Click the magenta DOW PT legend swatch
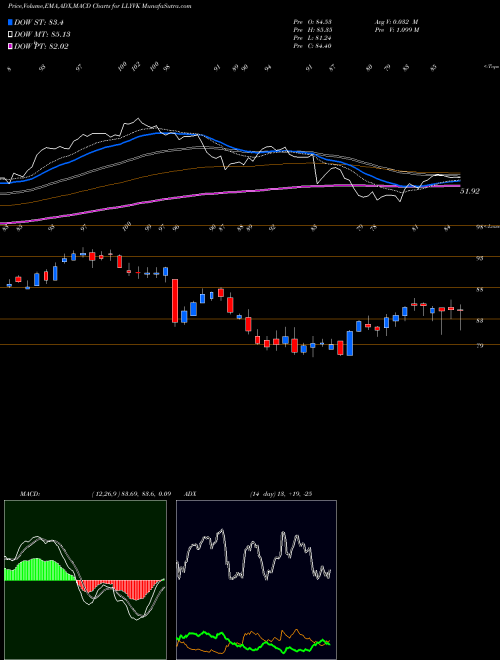The height and width of the screenshot is (660, 500). tap(11, 46)
